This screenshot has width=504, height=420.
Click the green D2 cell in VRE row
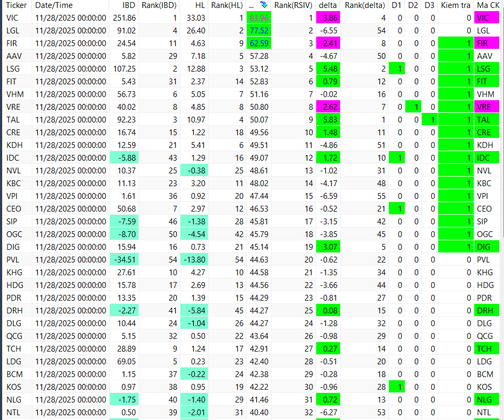tap(413, 107)
